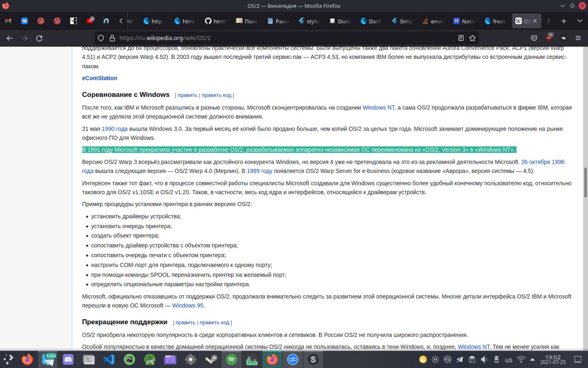Switch to the 'Рано' tab

(x=278, y=21)
